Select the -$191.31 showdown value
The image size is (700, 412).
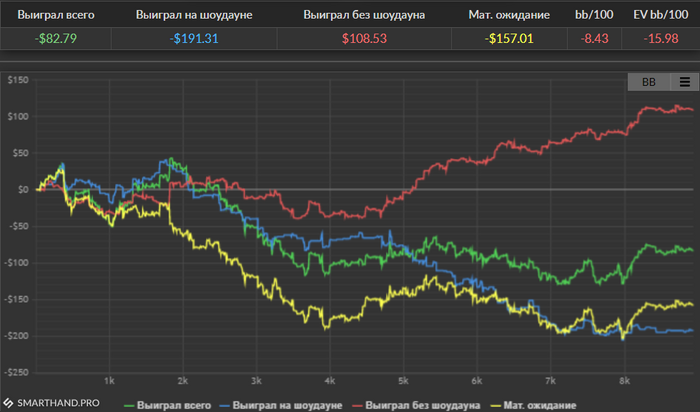pos(194,38)
